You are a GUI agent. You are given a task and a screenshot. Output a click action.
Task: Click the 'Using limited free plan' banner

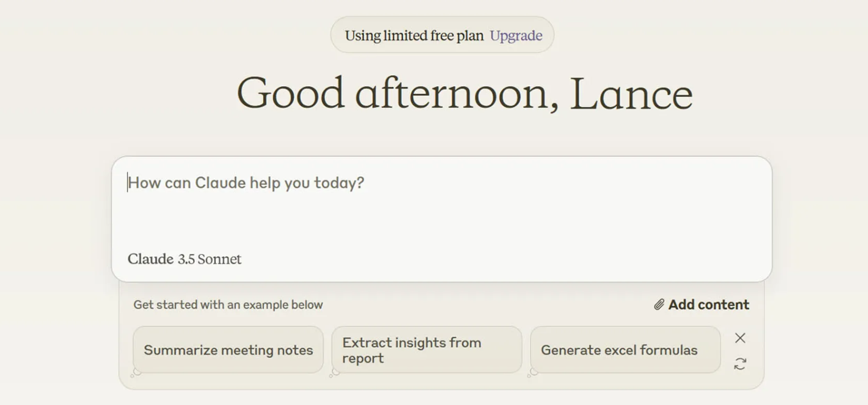413,36
